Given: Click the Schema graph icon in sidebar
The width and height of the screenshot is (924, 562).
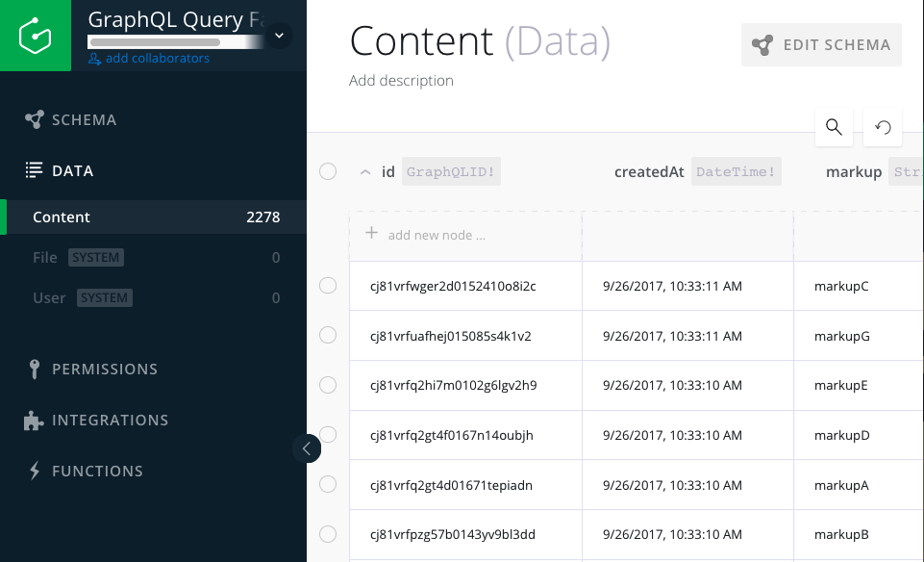Looking at the screenshot, I should (x=35, y=119).
